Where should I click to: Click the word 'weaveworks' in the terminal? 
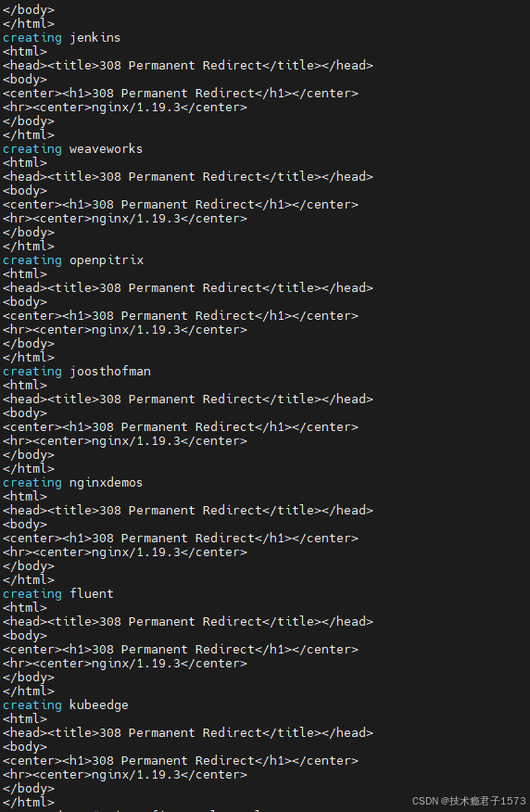(107, 149)
